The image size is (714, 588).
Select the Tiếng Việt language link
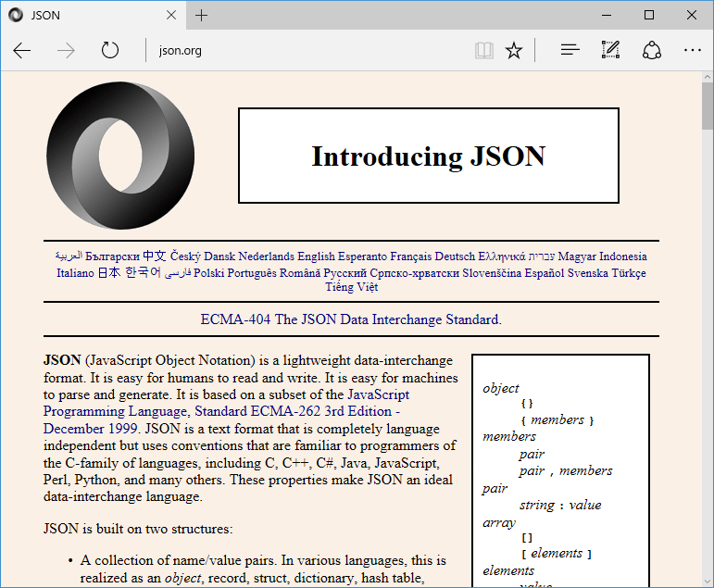point(351,287)
